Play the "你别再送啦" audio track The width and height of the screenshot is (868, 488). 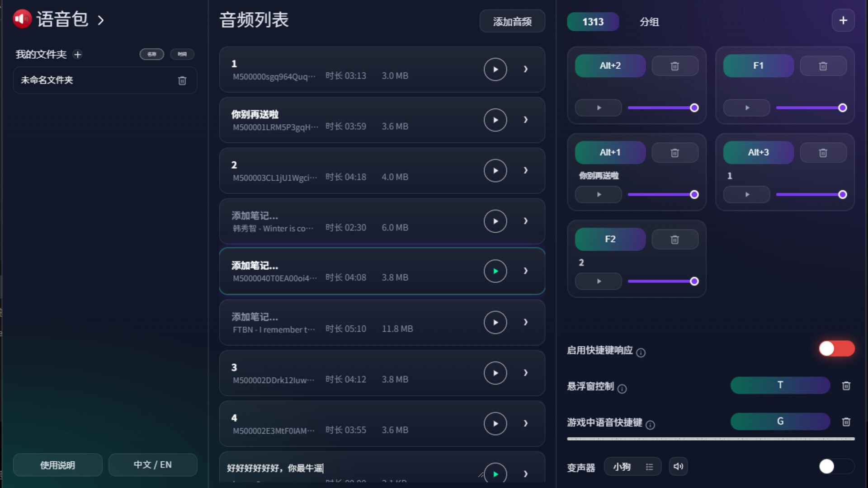(495, 120)
